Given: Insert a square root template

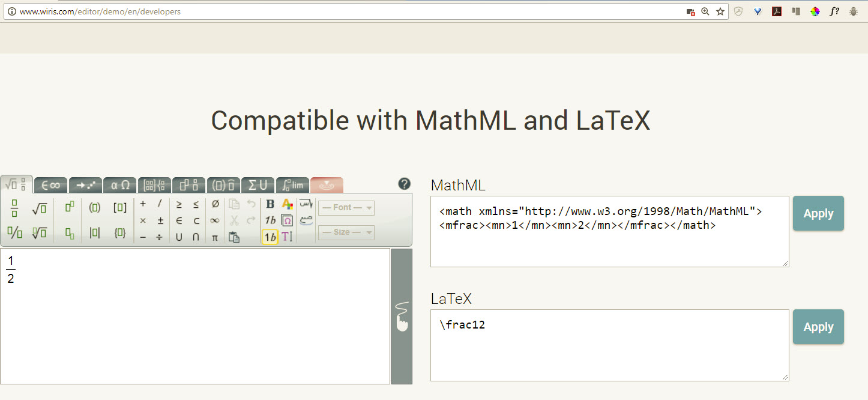Looking at the screenshot, I should (x=40, y=208).
